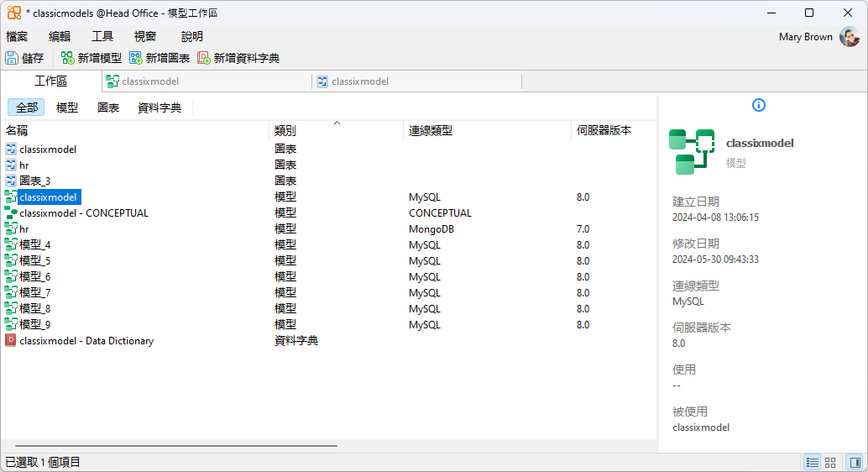The image size is (868, 472).
Task: Switch to the classixmodel diagram tab
Action: [417, 81]
